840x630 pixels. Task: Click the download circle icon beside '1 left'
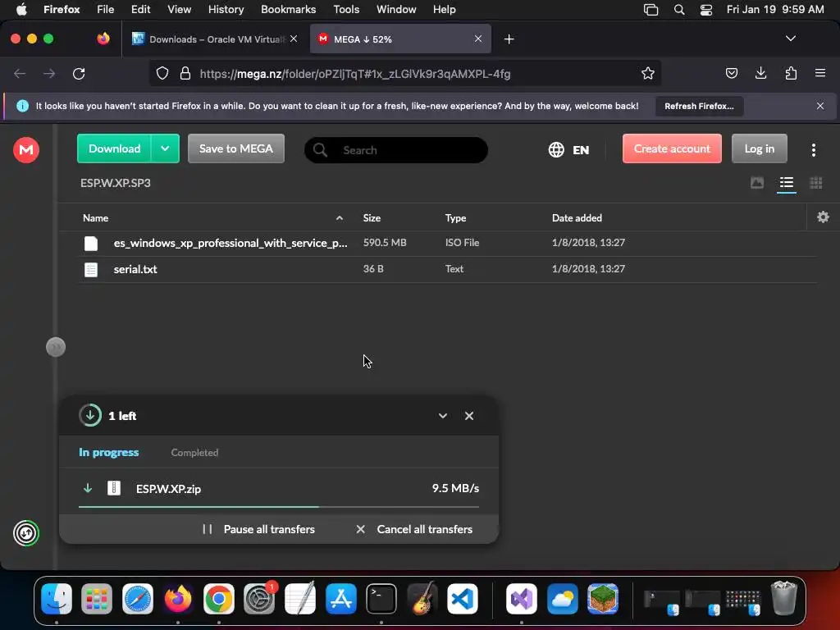click(x=90, y=415)
